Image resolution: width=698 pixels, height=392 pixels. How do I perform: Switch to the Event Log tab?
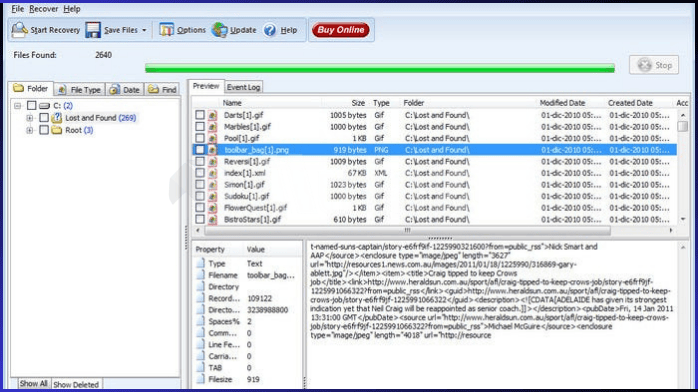pyautogui.click(x=243, y=87)
